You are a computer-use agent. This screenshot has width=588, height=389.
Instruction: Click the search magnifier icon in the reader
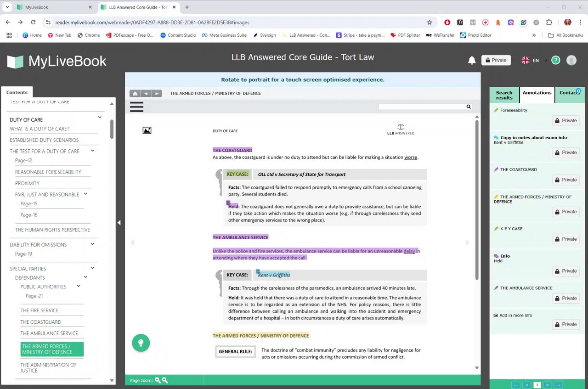click(x=469, y=107)
